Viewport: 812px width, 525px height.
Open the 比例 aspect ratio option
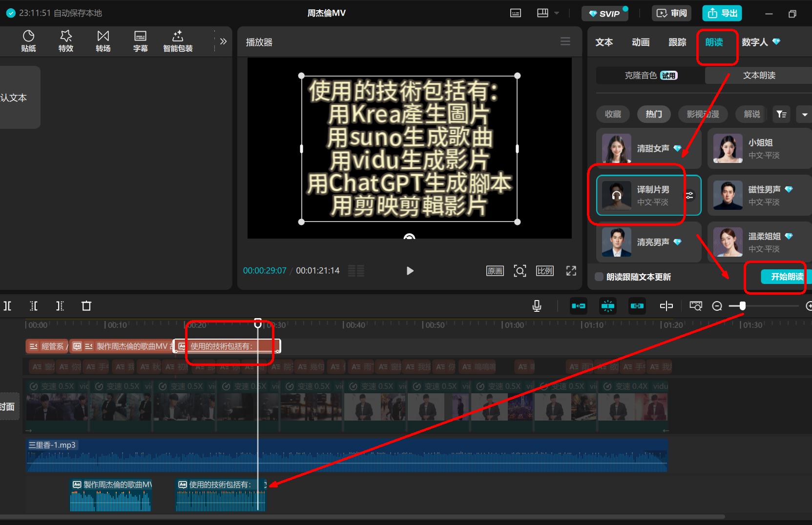point(544,271)
